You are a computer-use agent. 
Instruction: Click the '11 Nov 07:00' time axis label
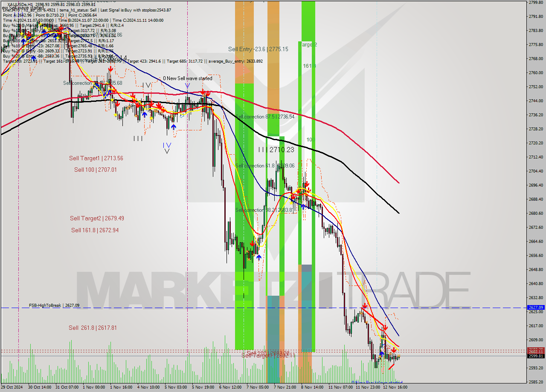pyautogui.click(x=340, y=387)
